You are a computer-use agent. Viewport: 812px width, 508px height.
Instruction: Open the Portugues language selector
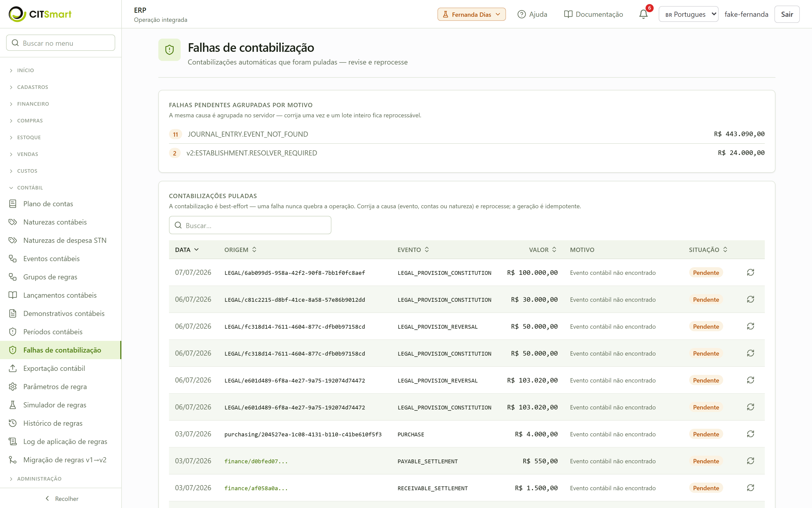(688, 14)
